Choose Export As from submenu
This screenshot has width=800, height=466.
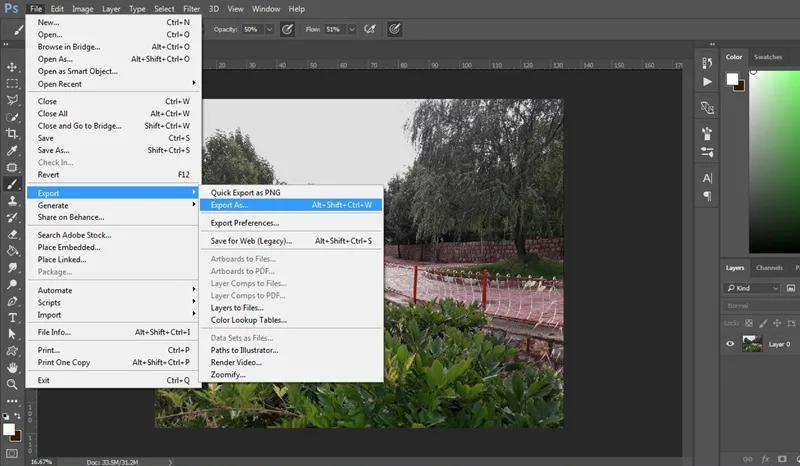(x=291, y=205)
